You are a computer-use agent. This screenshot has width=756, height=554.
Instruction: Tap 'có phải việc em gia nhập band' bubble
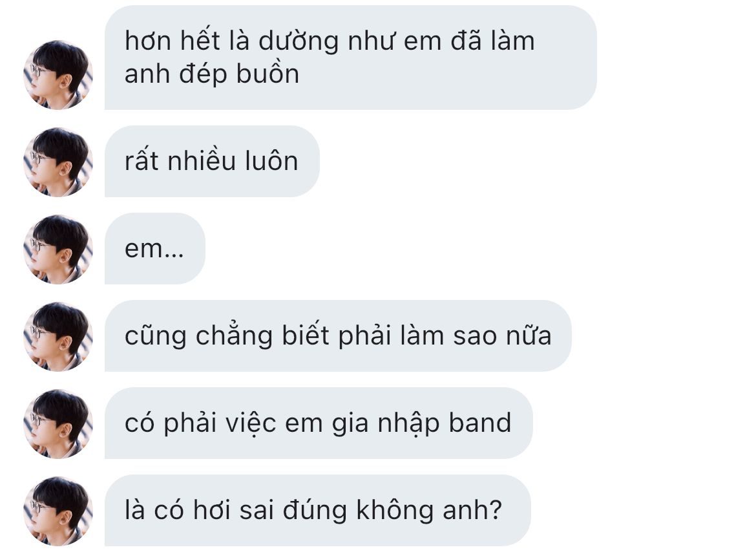(319, 423)
